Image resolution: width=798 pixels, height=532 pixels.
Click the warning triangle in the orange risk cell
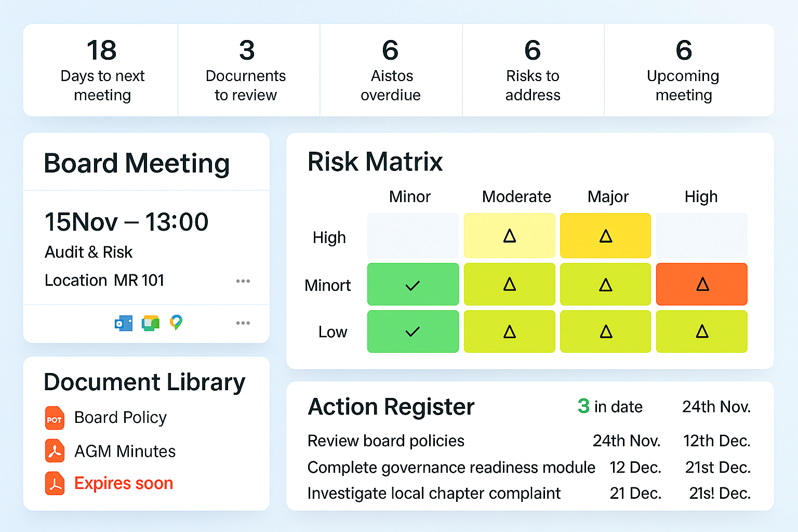tap(702, 284)
